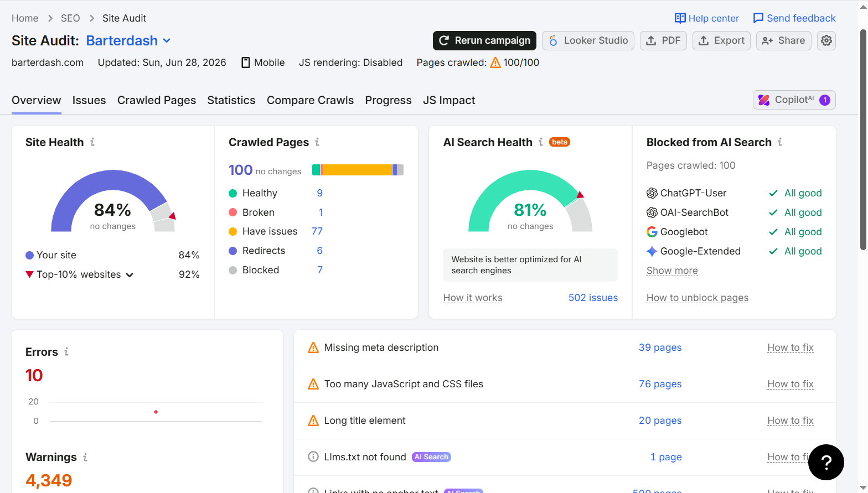
Task: Click the Have issues count 77
Action: [317, 231]
